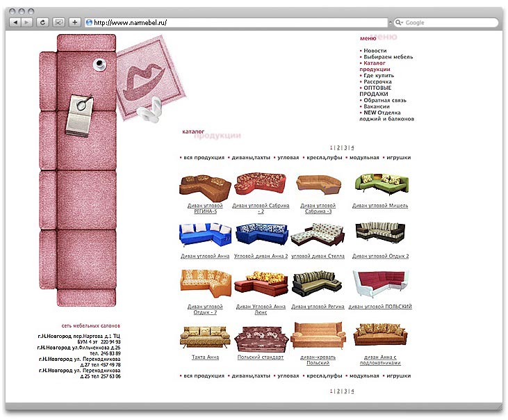Screen dimensions: 508x420
Task: Open Каталог продукции in the side menu
Action: [x=375, y=66]
